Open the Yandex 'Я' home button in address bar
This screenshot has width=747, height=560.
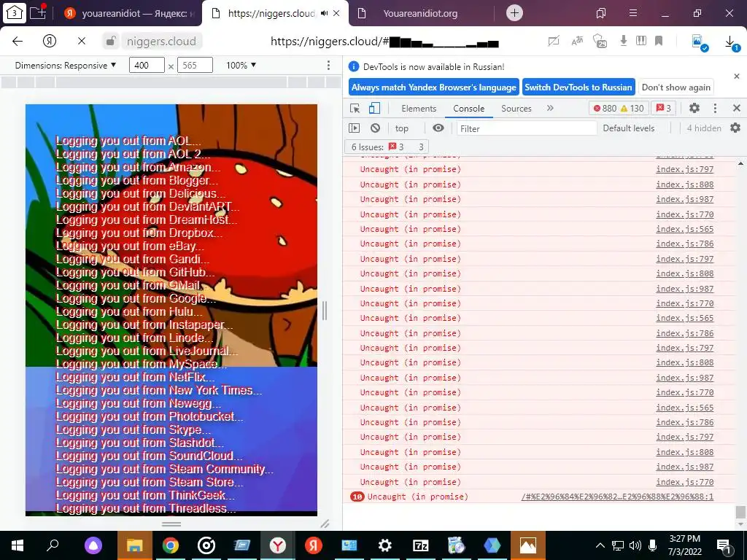coord(50,41)
